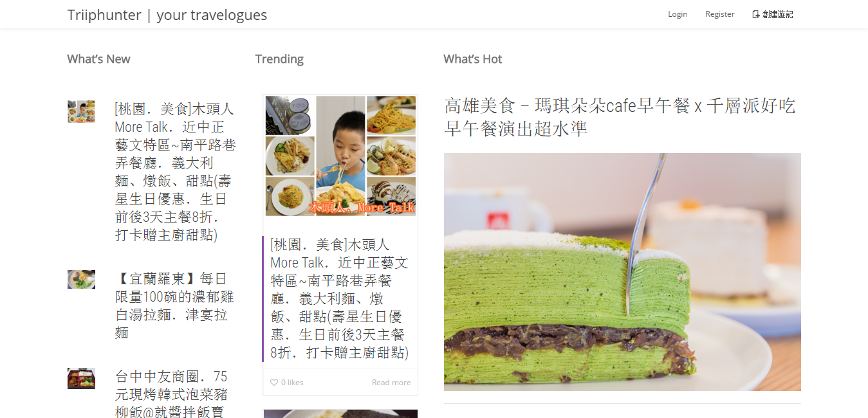Open the bento thumbnail for 台中中友商圈
This screenshot has width=868, height=418.
coord(81,378)
